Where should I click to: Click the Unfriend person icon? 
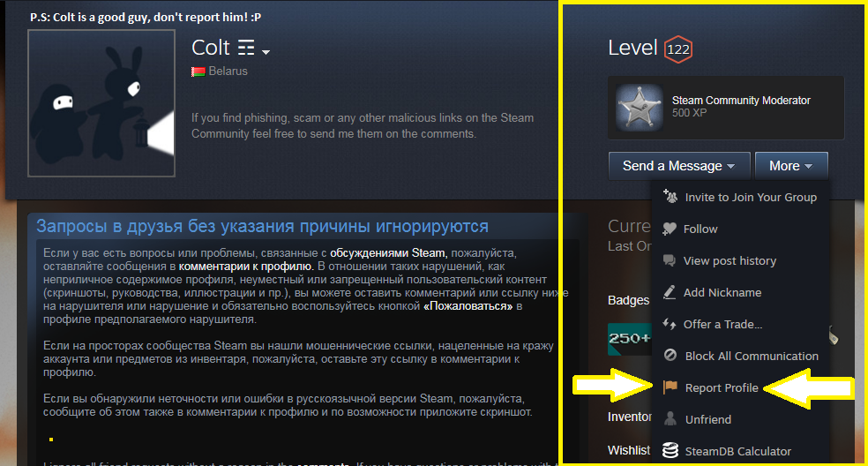coord(670,419)
